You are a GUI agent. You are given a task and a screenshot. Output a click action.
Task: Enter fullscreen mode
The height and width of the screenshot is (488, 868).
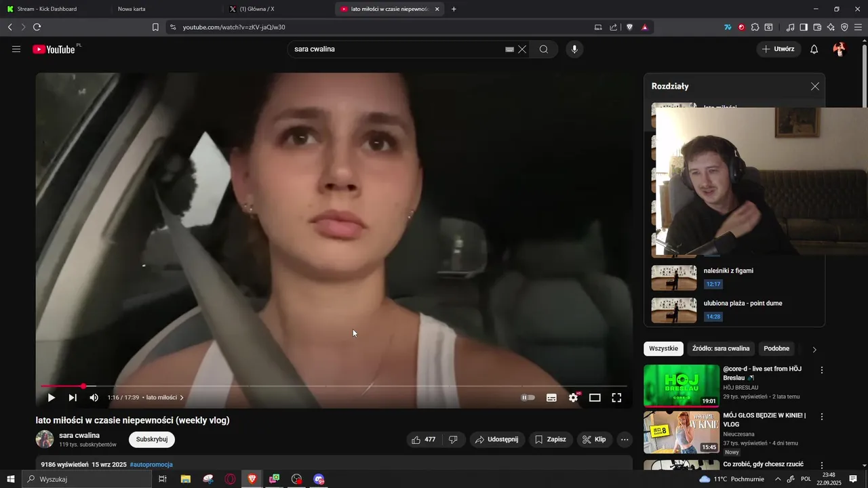coord(616,398)
